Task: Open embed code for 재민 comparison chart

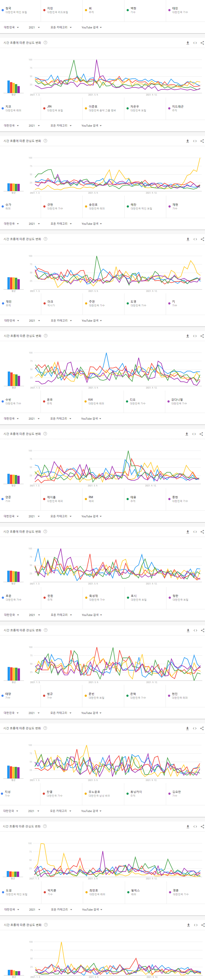Action: coord(195,336)
